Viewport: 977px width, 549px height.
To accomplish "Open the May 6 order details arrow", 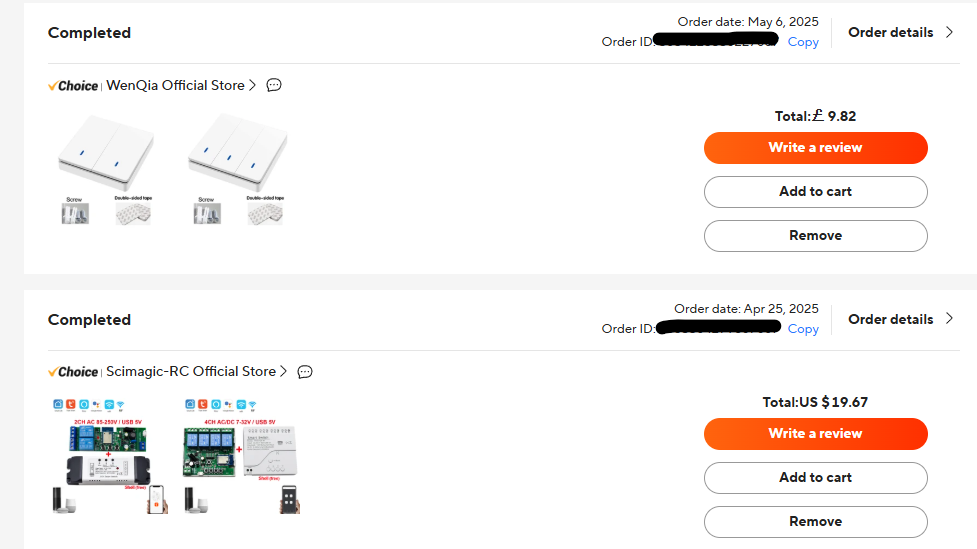I will 949,32.
